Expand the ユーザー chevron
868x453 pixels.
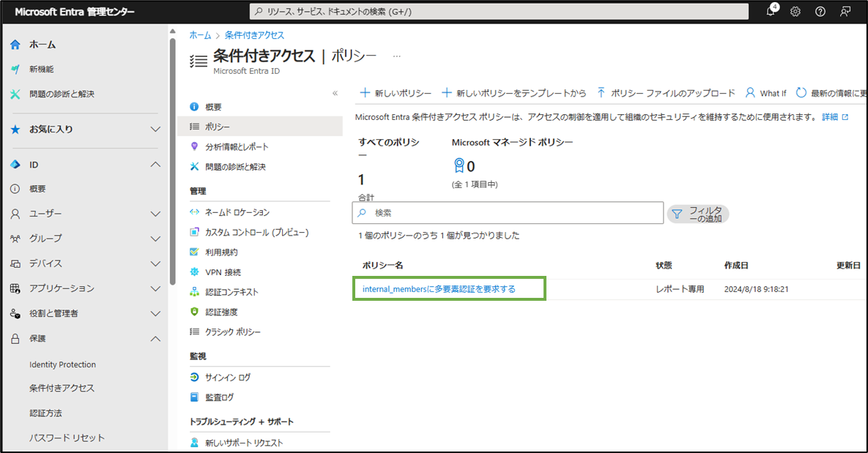pos(155,214)
